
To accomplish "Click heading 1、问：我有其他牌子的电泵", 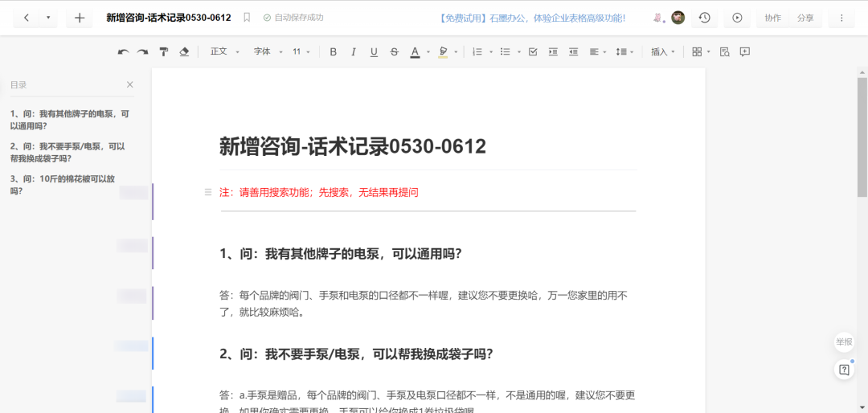I will 341,254.
